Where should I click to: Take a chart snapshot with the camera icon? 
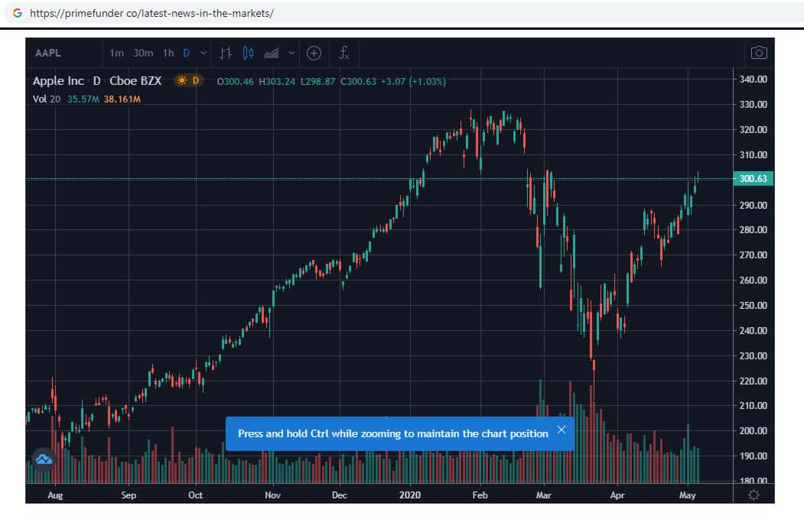click(x=759, y=53)
